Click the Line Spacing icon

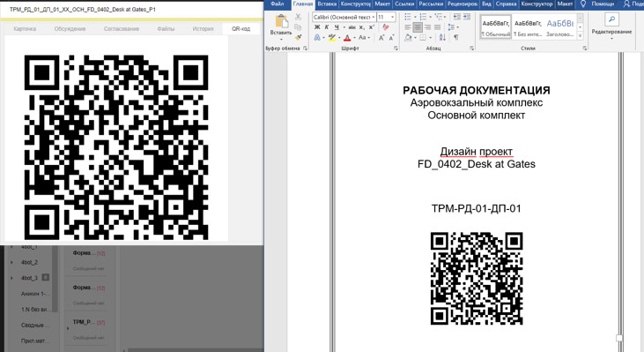[451, 27]
